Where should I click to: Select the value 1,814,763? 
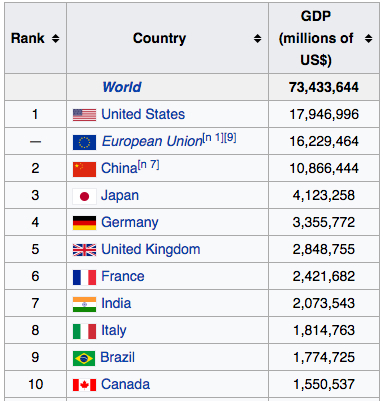(x=324, y=331)
